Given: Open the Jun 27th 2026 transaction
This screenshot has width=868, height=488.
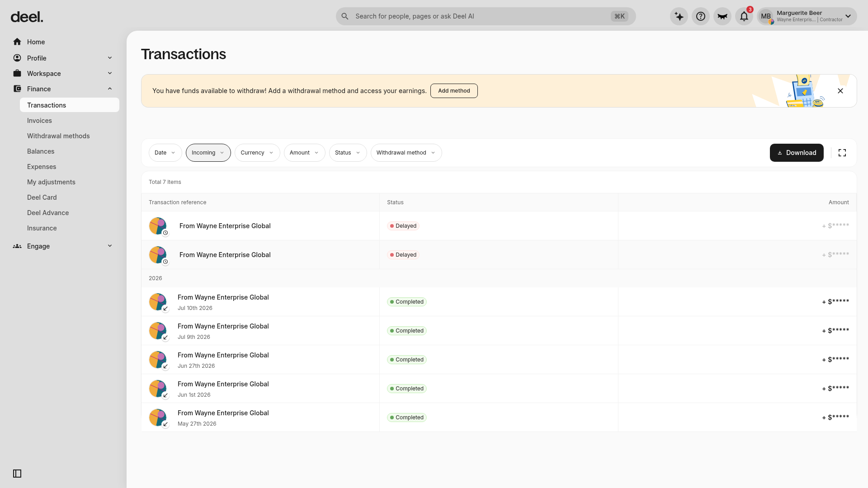Looking at the screenshot, I should pos(499,360).
